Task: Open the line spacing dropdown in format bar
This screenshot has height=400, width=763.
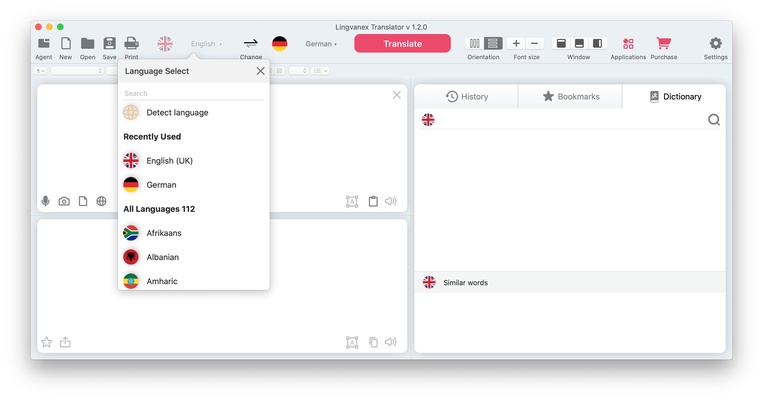Action: coord(298,71)
